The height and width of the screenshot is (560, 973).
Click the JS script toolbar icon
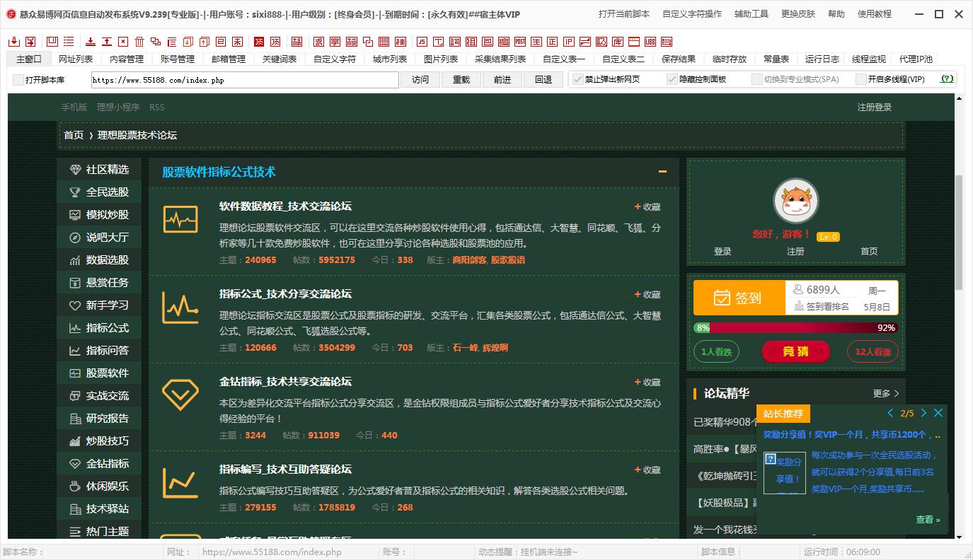[422, 42]
